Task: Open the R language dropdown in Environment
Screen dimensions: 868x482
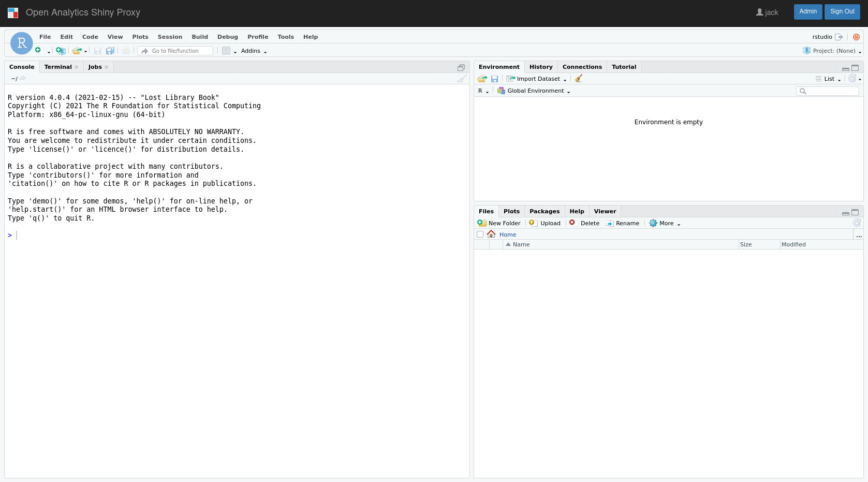Action: coord(483,91)
